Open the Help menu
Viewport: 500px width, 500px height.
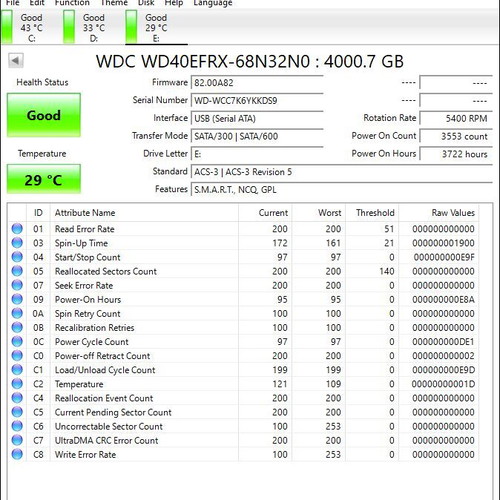pyautogui.click(x=174, y=3)
